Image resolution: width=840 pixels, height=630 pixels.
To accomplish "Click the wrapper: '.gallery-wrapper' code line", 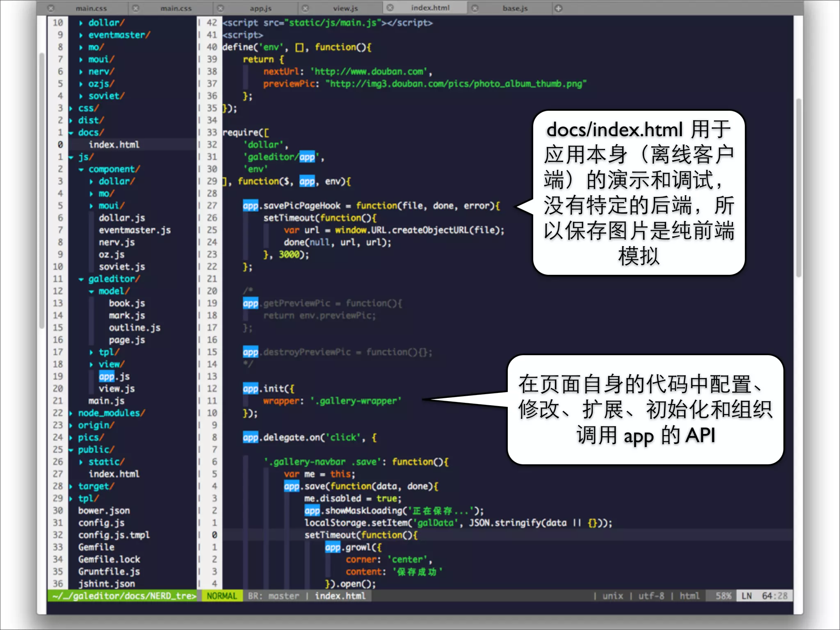I will [x=332, y=401].
